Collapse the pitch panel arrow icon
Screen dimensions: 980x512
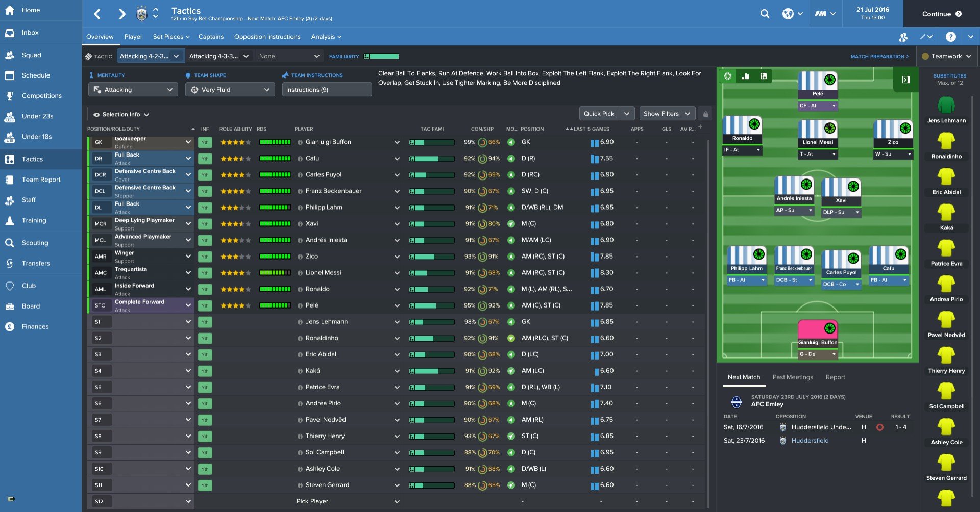(905, 80)
